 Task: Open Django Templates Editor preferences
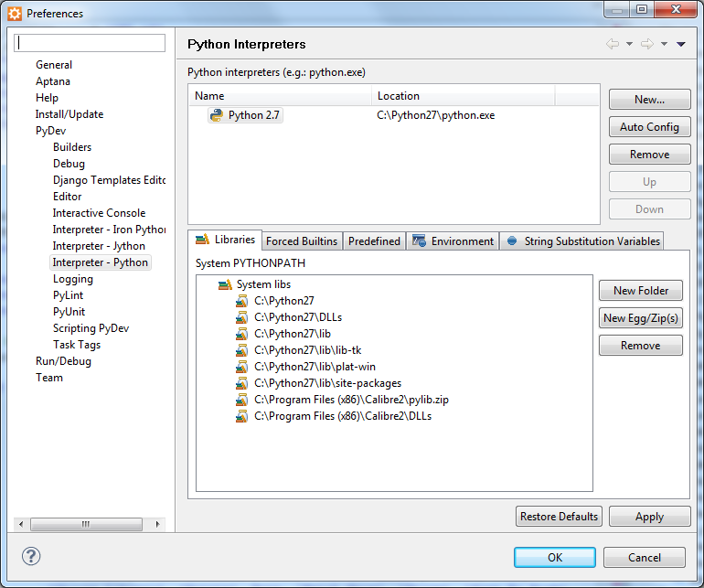109,180
